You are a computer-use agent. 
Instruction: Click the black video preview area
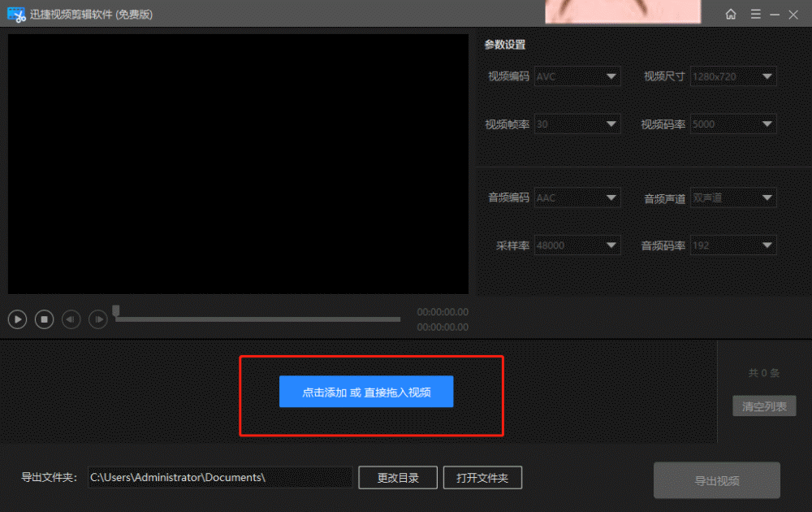pos(238,164)
